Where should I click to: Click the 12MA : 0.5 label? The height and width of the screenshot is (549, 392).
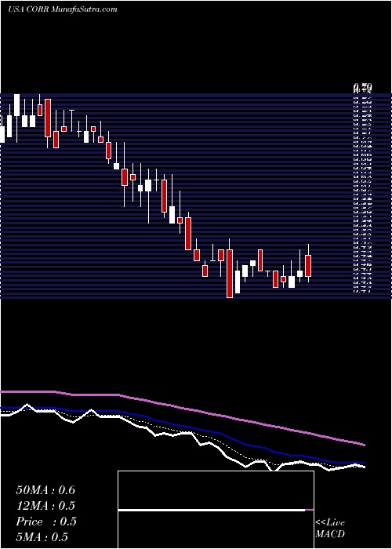coord(45,506)
